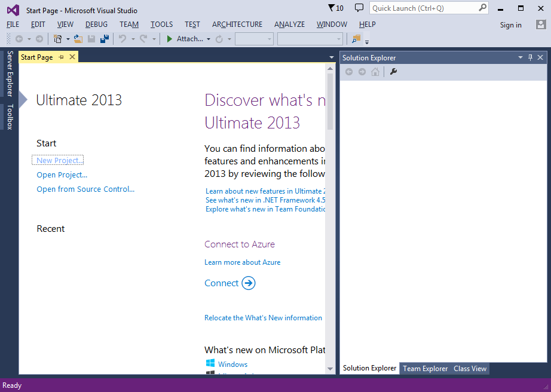
Task: Open the HELP menu
Action: pos(367,24)
